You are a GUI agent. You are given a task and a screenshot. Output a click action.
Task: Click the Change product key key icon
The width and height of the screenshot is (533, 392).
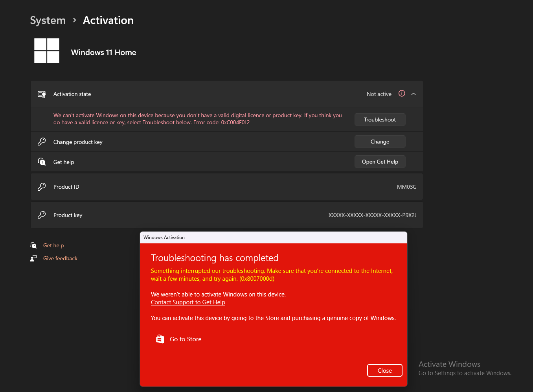42,142
